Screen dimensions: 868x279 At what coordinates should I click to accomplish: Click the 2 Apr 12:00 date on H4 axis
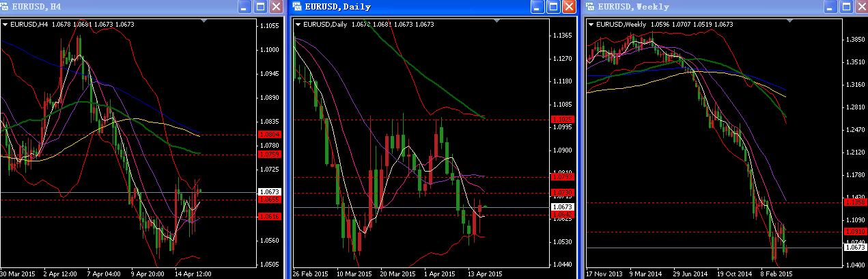pos(59,274)
